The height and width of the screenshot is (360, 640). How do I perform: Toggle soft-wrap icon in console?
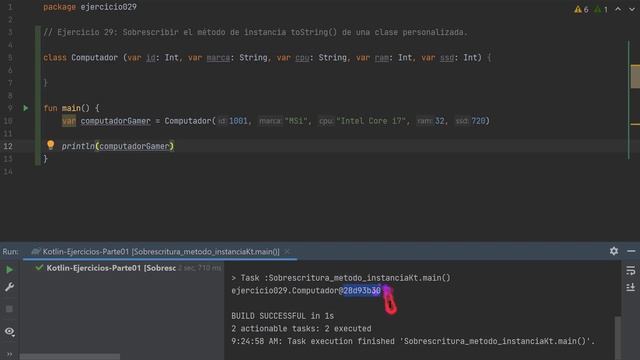(x=631, y=270)
